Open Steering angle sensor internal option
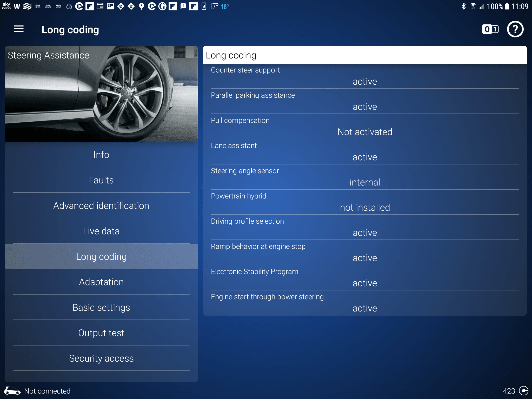 click(364, 182)
